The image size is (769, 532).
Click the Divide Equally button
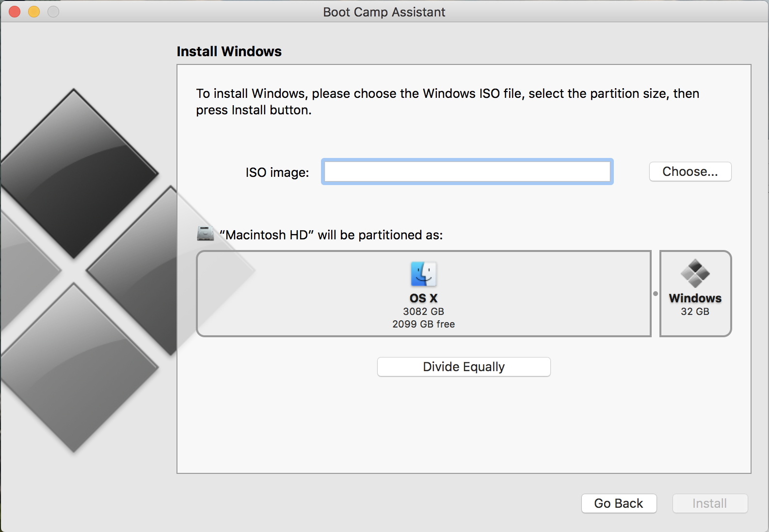pos(464,367)
